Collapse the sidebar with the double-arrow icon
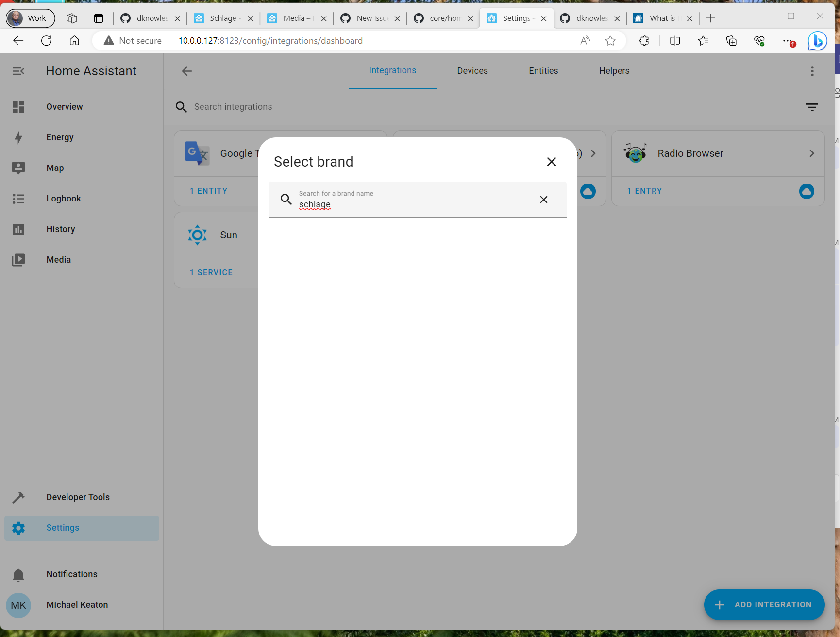 click(18, 71)
